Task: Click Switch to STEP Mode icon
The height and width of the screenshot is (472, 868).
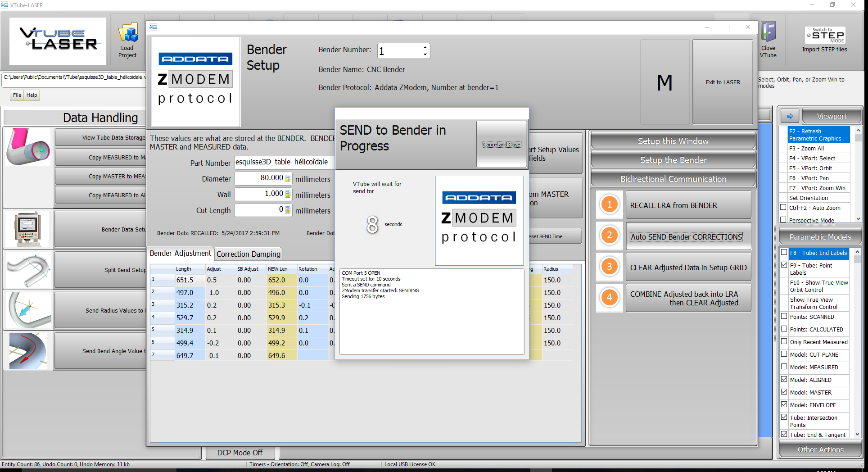Action: [825, 35]
